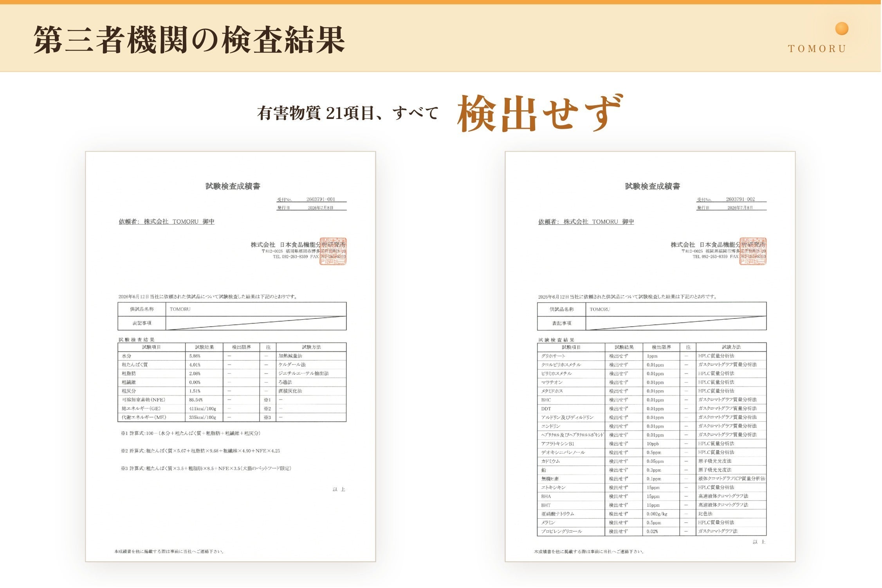Click the ※2 計算式 footnote line

pyautogui.click(x=200, y=451)
